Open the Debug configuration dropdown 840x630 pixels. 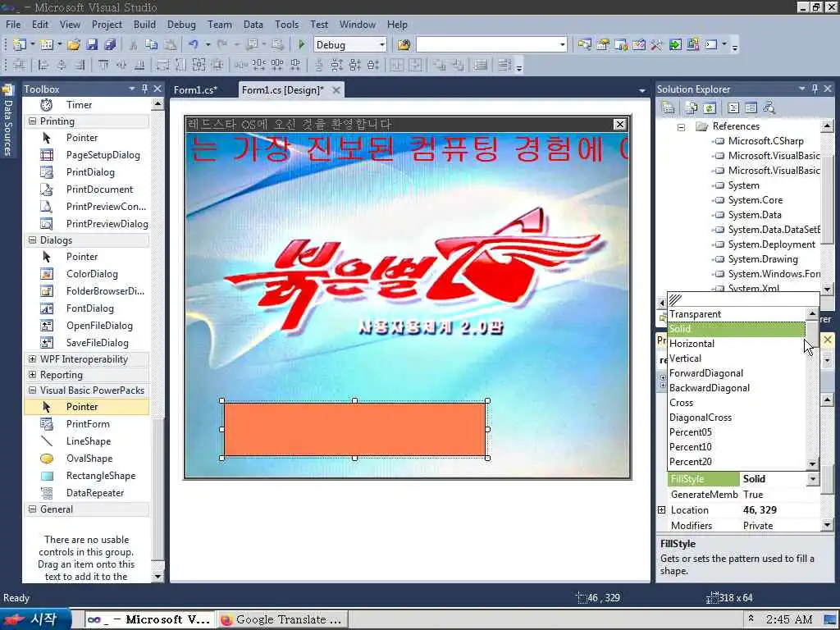coord(382,45)
